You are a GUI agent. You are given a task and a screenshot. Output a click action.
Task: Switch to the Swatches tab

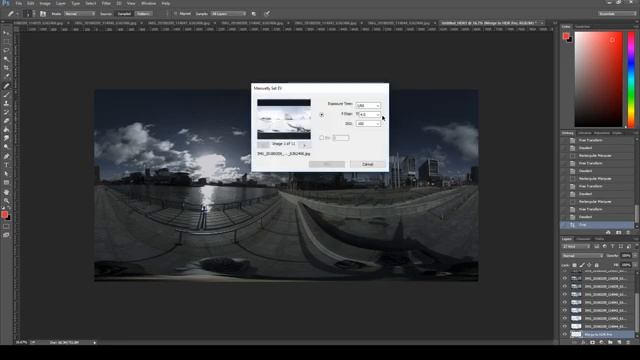[582, 27]
